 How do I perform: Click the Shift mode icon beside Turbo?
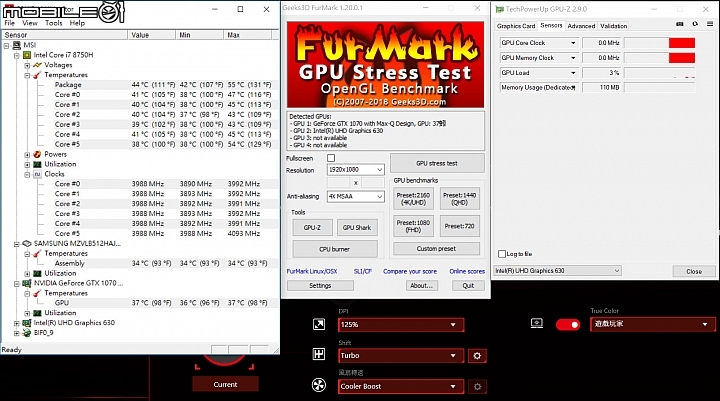pos(319,354)
